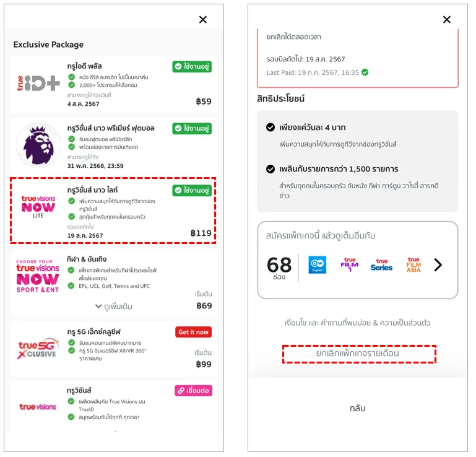The image size is (476, 457).
Task: Show more channels with the right chevron
Action: pyautogui.click(x=438, y=265)
